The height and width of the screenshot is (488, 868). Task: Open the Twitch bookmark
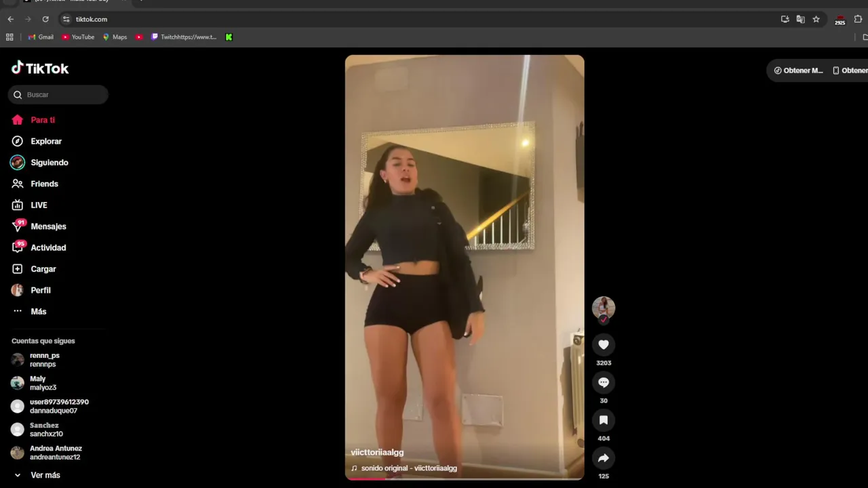click(184, 37)
